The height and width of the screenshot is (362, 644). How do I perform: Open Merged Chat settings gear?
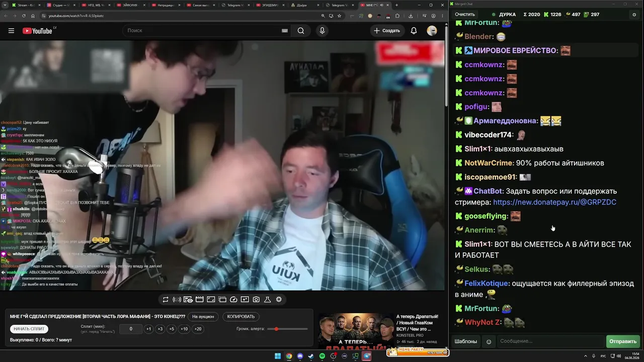[x=634, y=15]
